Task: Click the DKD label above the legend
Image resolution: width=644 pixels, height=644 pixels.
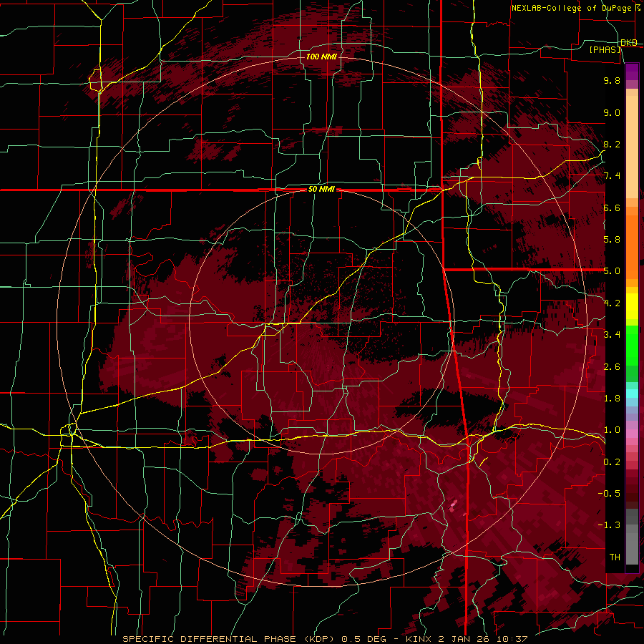Action: 629,43
